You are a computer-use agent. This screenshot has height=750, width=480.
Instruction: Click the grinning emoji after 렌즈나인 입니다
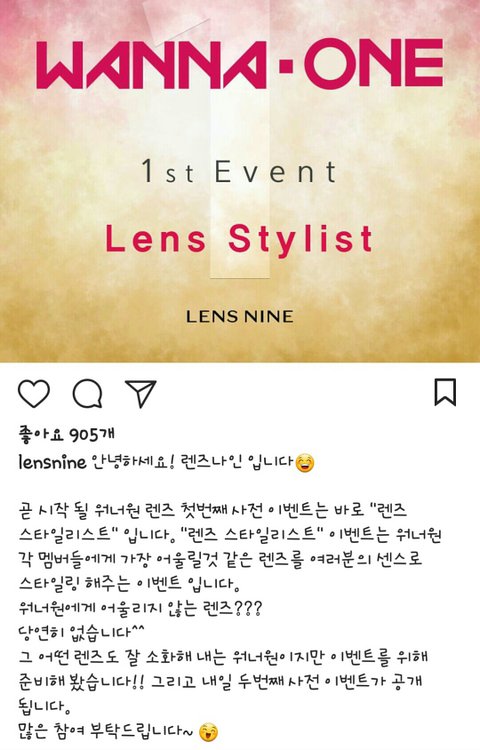tap(305, 463)
